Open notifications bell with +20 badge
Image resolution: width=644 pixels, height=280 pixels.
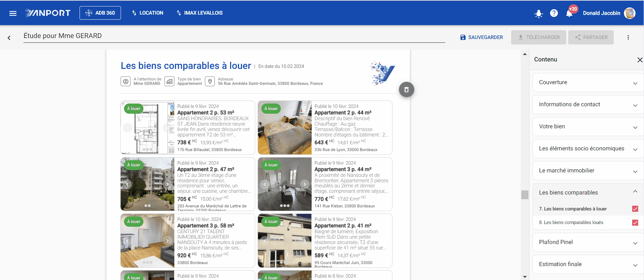tap(570, 13)
